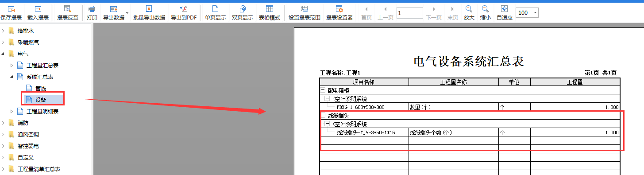Select the 设备 report tree item
The height and width of the screenshot is (175, 644).
pyautogui.click(x=41, y=100)
